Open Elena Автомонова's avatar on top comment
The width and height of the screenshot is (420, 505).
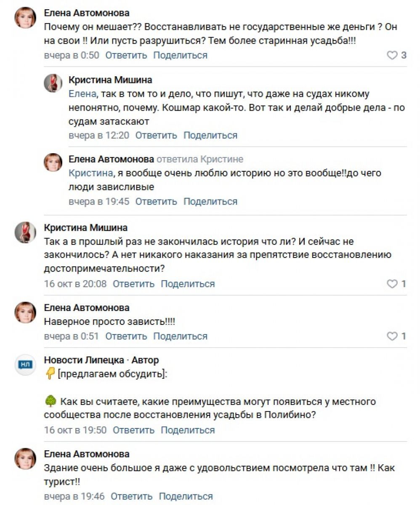25,18
